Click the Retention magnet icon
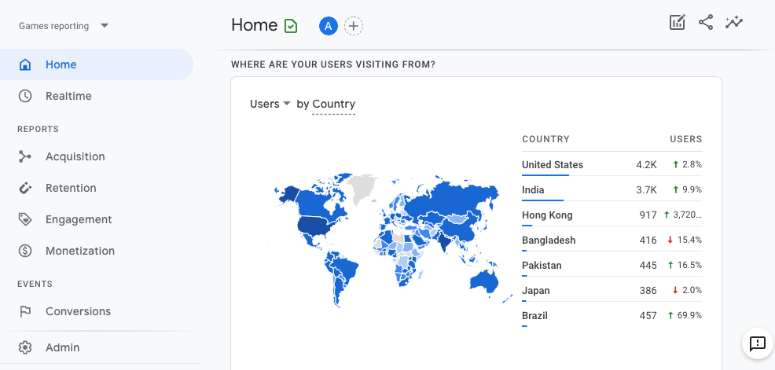 click(25, 188)
